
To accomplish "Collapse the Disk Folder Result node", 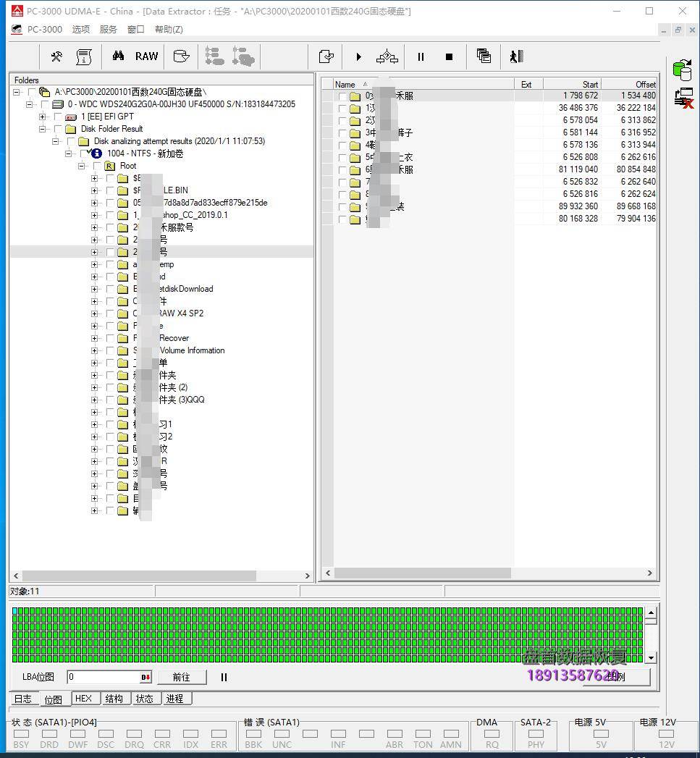I will click(43, 129).
